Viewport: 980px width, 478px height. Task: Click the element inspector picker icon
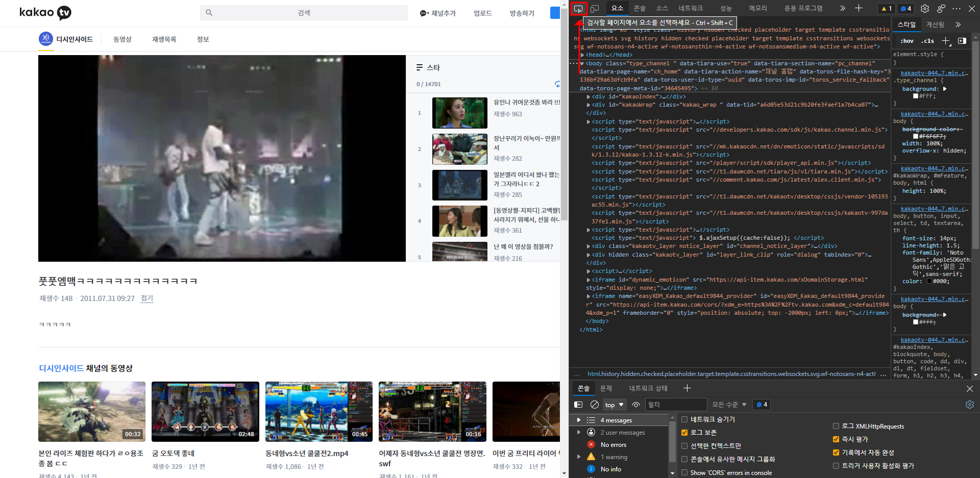tap(578, 9)
